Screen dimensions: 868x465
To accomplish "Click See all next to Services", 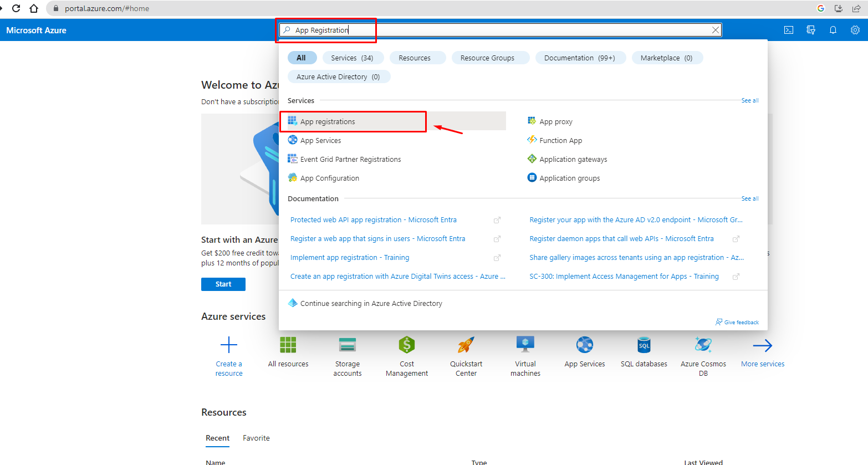I will click(750, 100).
